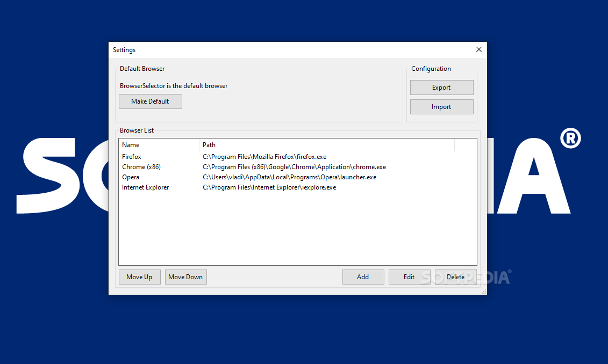
Task: Move the selected browser up
Action: click(140, 277)
